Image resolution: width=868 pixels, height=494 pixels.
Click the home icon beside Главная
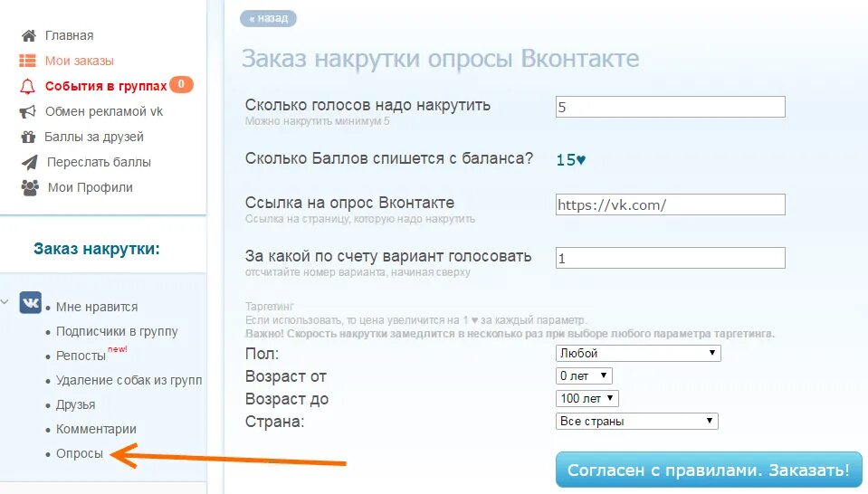[29, 36]
